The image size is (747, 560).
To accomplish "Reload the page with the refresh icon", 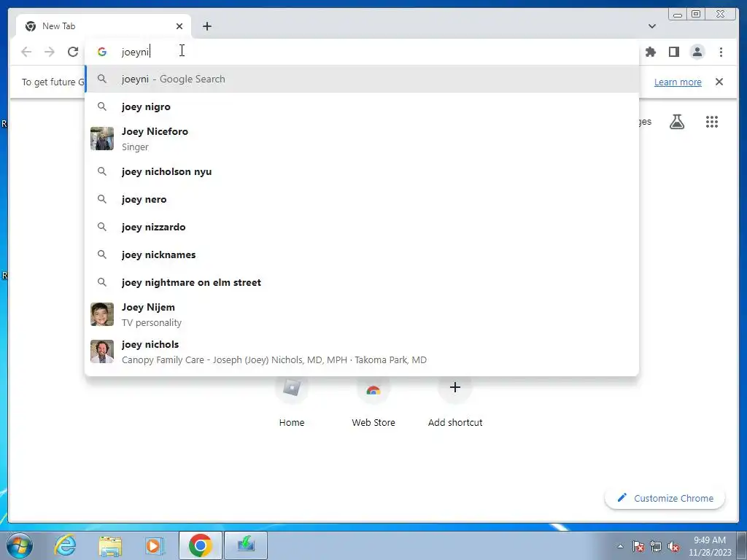I will pyautogui.click(x=73, y=52).
